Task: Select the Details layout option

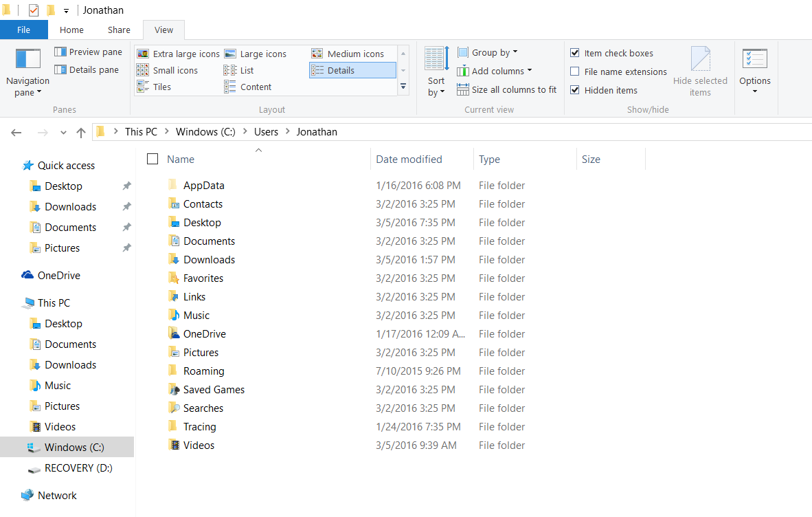Action: [352, 70]
